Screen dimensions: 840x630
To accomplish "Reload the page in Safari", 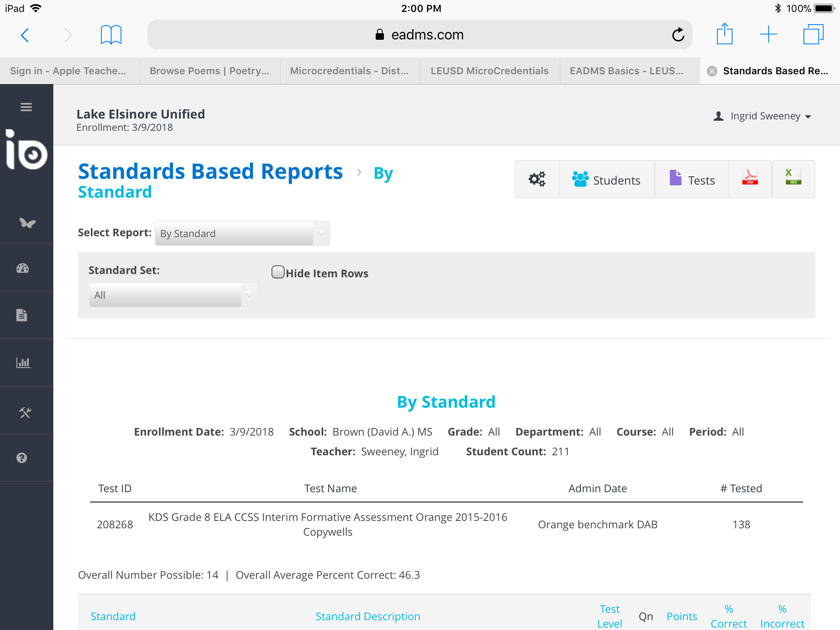I will (x=678, y=35).
